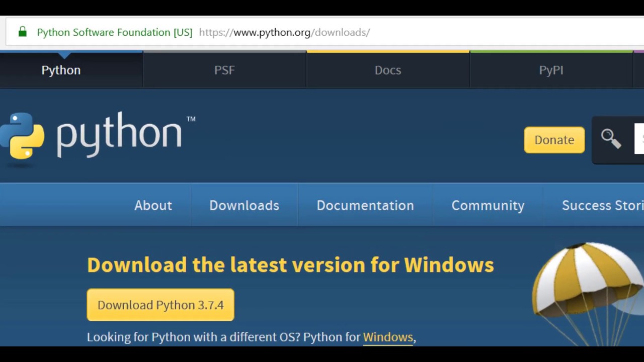Open the About menu
644x362 pixels.
pyautogui.click(x=153, y=205)
